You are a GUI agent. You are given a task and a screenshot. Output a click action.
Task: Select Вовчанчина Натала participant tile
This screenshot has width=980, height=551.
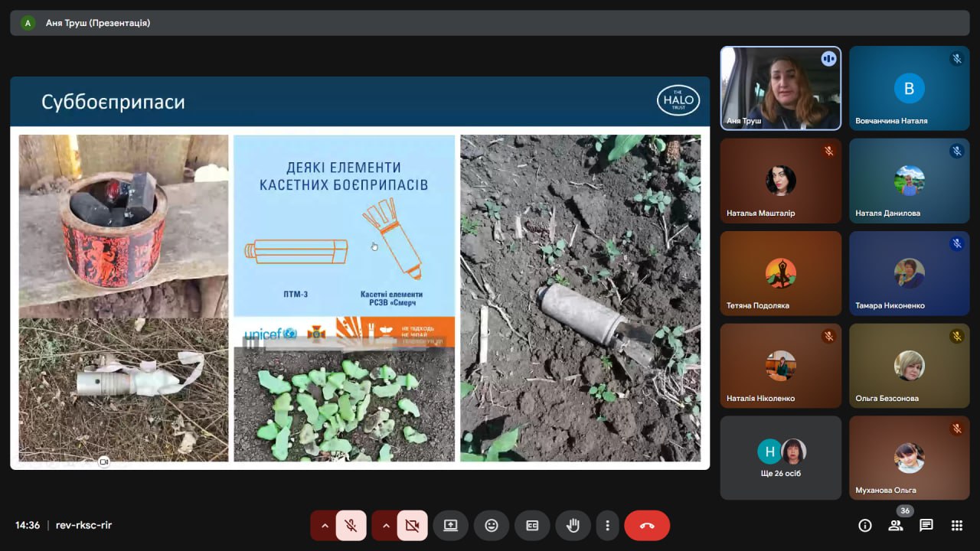[x=909, y=88]
